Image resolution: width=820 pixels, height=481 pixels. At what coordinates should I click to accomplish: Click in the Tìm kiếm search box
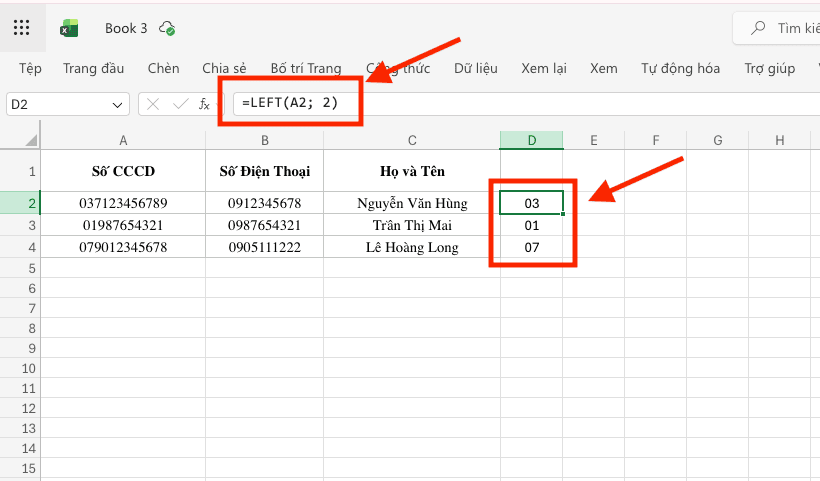(x=779, y=28)
